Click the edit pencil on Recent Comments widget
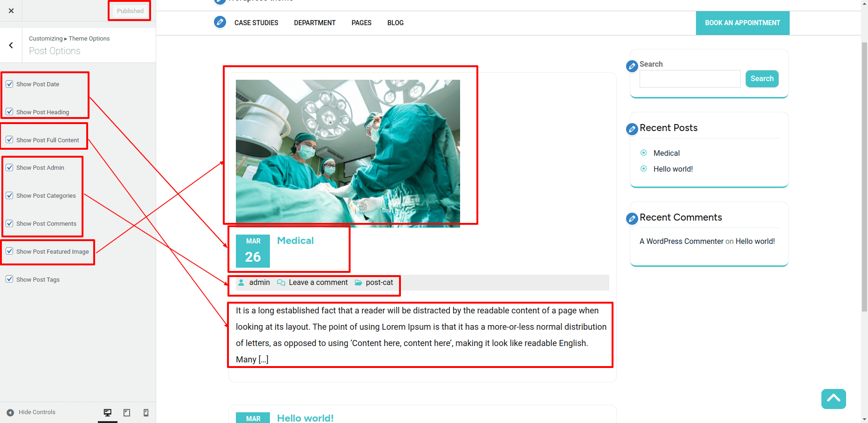Screen dimensions: 868x423 [632, 219]
